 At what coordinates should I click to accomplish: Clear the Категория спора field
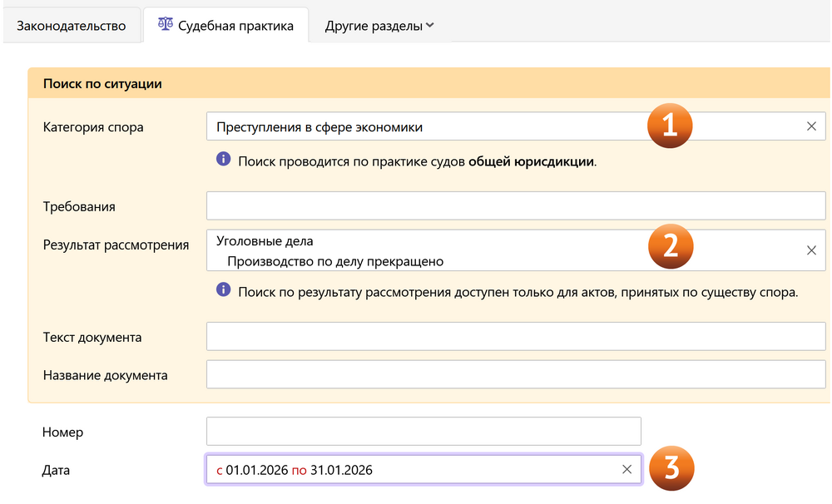pos(811,126)
